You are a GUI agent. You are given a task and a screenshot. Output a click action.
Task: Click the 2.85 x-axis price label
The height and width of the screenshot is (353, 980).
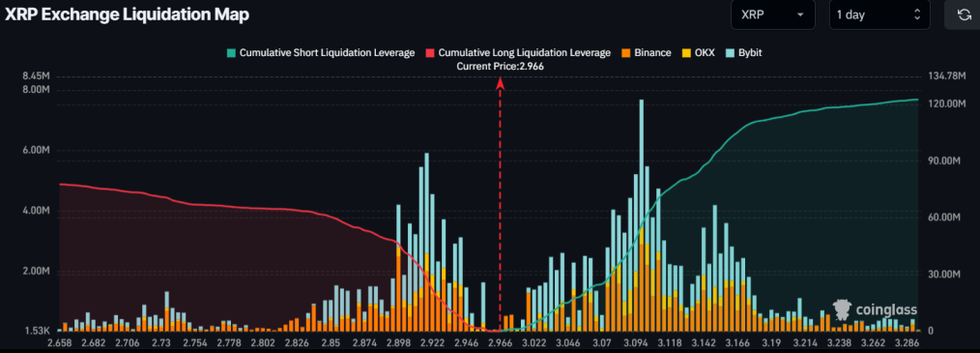[331, 343]
